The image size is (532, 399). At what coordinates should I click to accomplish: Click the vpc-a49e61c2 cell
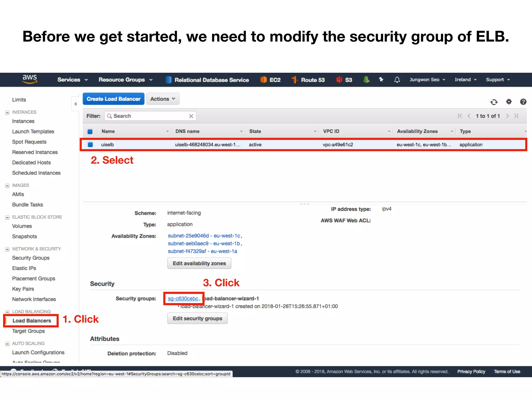pos(338,145)
